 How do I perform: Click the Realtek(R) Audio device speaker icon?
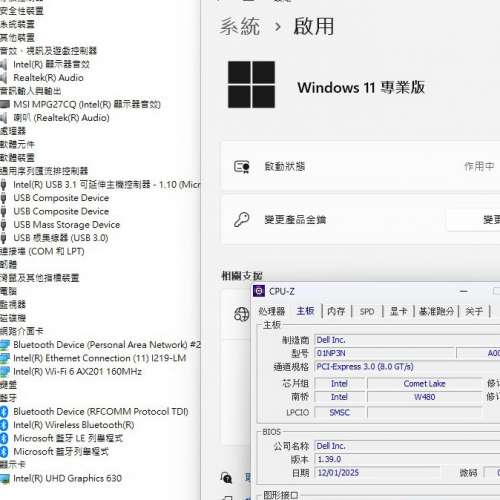3,78
